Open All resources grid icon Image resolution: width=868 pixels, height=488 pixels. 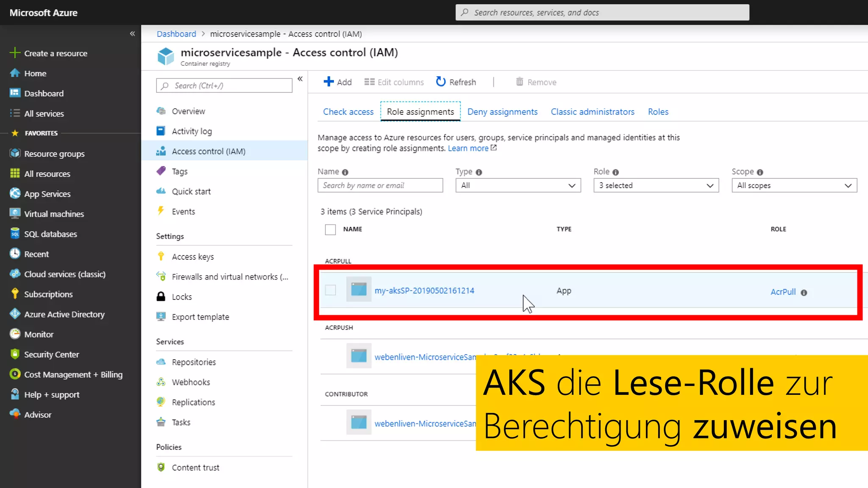(15, 173)
